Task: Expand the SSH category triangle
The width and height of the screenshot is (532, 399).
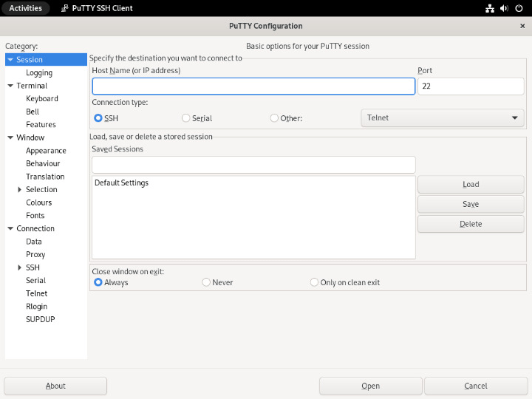Action: tap(20, 267)
